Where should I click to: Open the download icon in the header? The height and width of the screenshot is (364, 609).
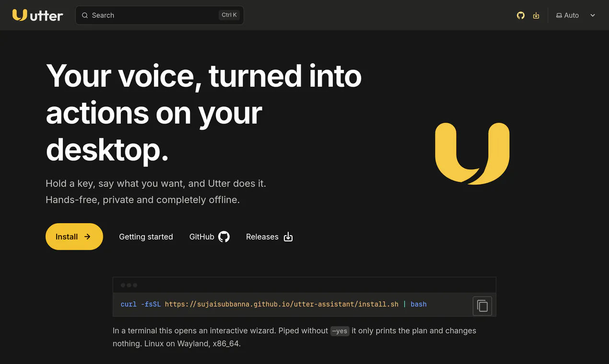(x=536, y=15)
